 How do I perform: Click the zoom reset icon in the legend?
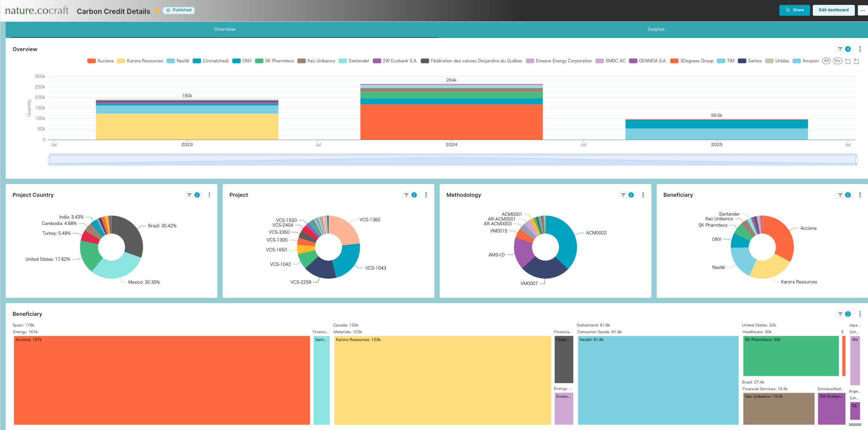[x=856, y=61]
